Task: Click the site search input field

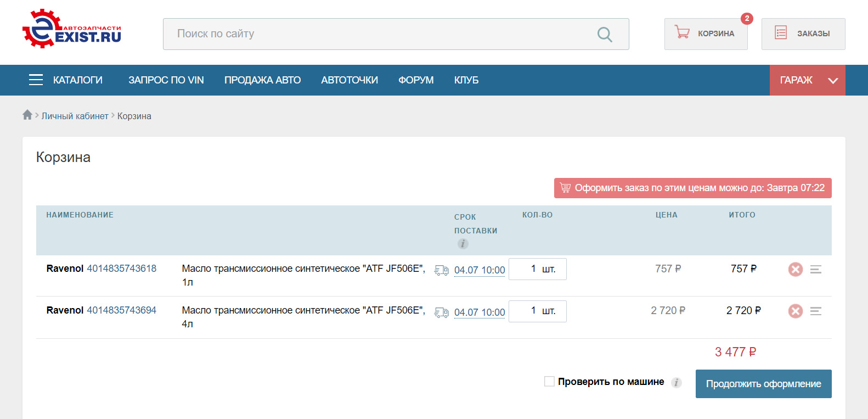Action: point(379,34)
